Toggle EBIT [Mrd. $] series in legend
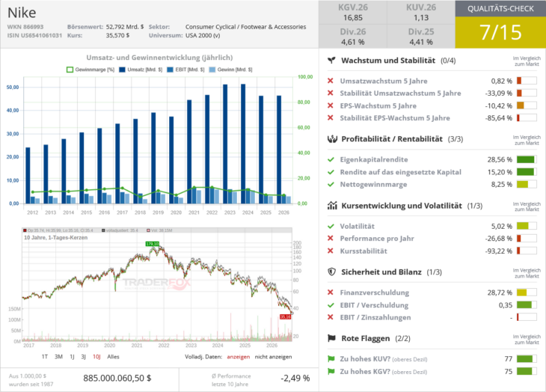This screenshot has height=392, width=546. click(185, 70)
